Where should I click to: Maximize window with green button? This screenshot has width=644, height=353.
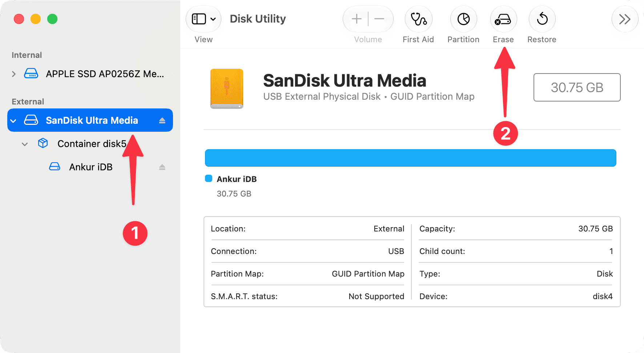pyautogui.click(x=52, y=19)
